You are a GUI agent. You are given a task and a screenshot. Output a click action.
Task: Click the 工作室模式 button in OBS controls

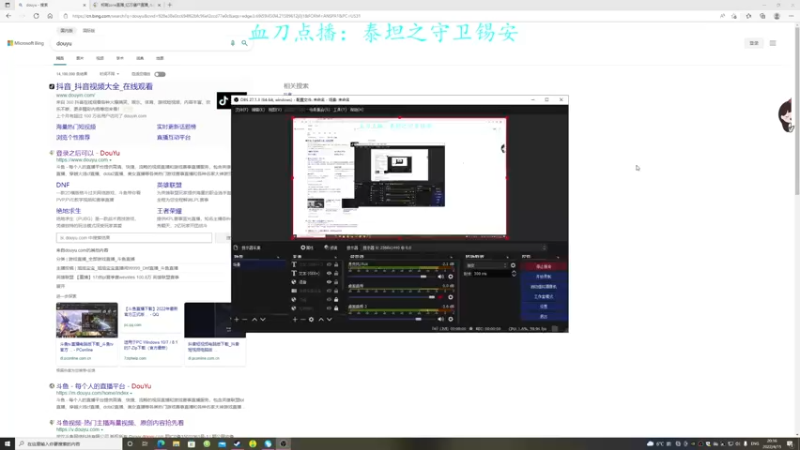[x=543, y=296]
